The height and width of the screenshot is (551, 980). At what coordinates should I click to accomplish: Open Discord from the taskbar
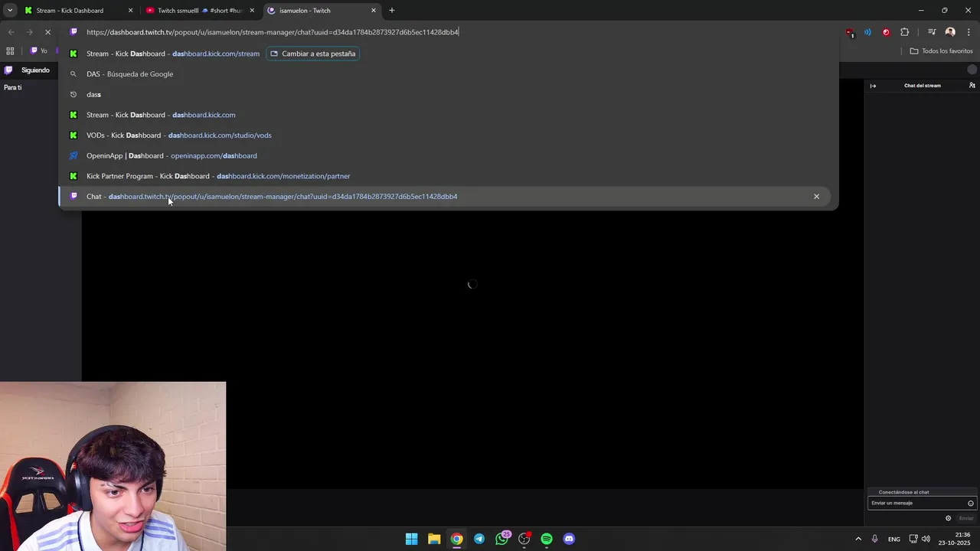(569, 539)
